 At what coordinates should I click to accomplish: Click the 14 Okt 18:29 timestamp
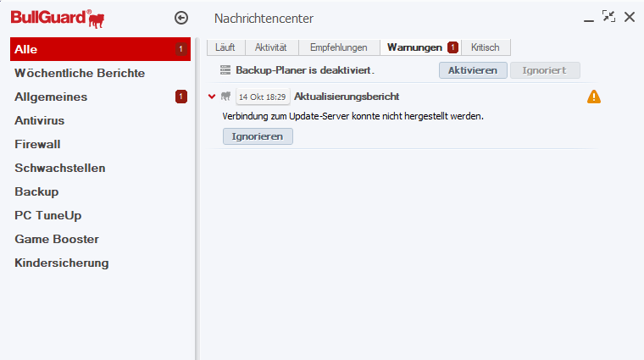tap(263, 97)
